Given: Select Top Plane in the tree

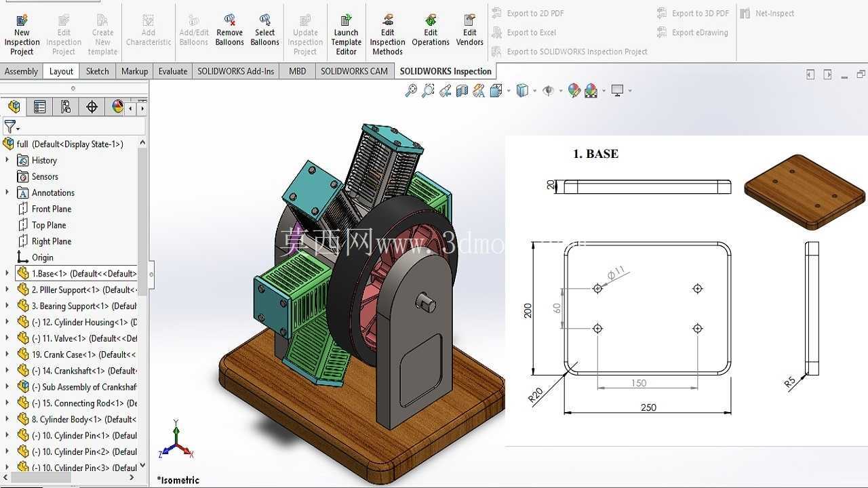Looking at the screenshot, I should pos(41,225).
